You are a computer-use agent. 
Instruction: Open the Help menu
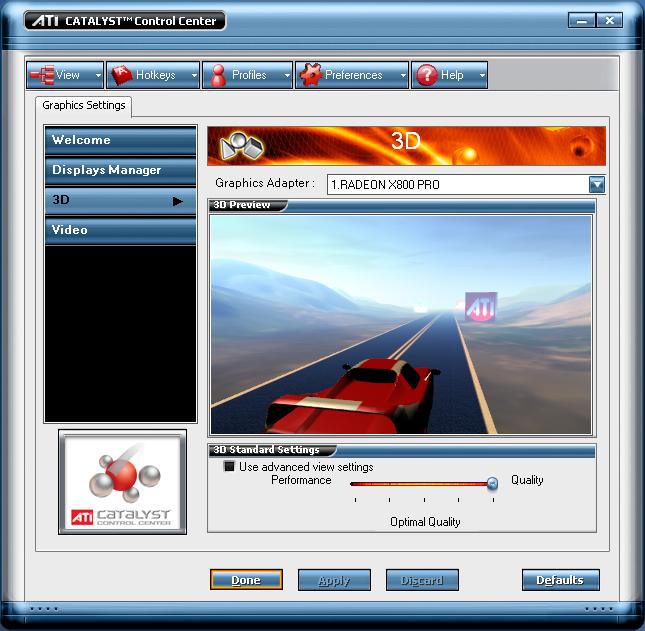click(x=450, y=75)
